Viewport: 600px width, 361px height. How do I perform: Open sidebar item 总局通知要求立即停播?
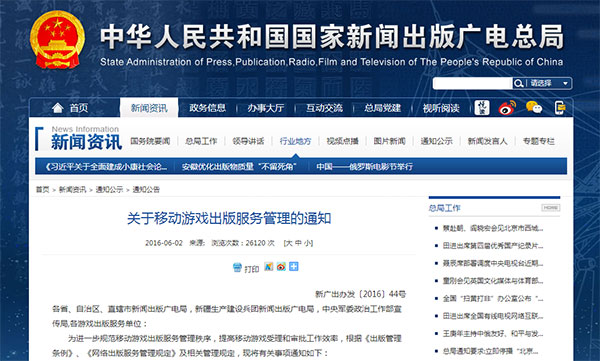click(x=491, y=351)
